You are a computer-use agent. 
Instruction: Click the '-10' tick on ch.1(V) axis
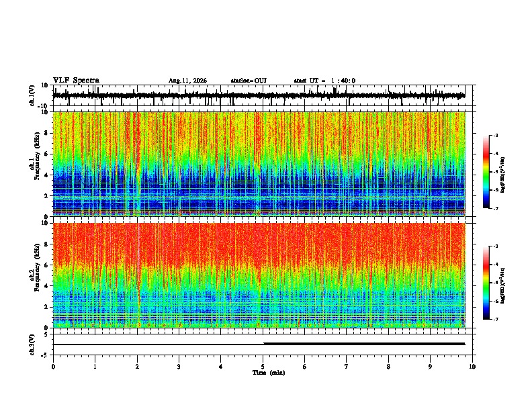(x=44, y=106)
